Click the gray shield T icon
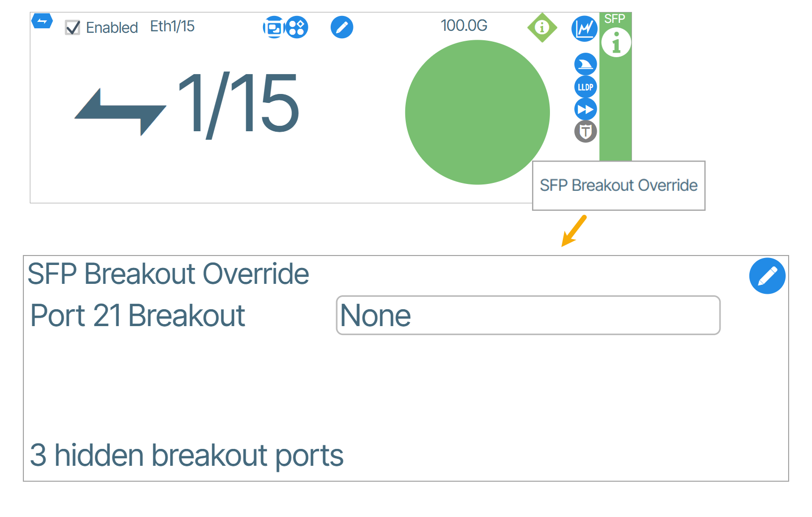This screenshot has width=812, height=517. point(585,132)
